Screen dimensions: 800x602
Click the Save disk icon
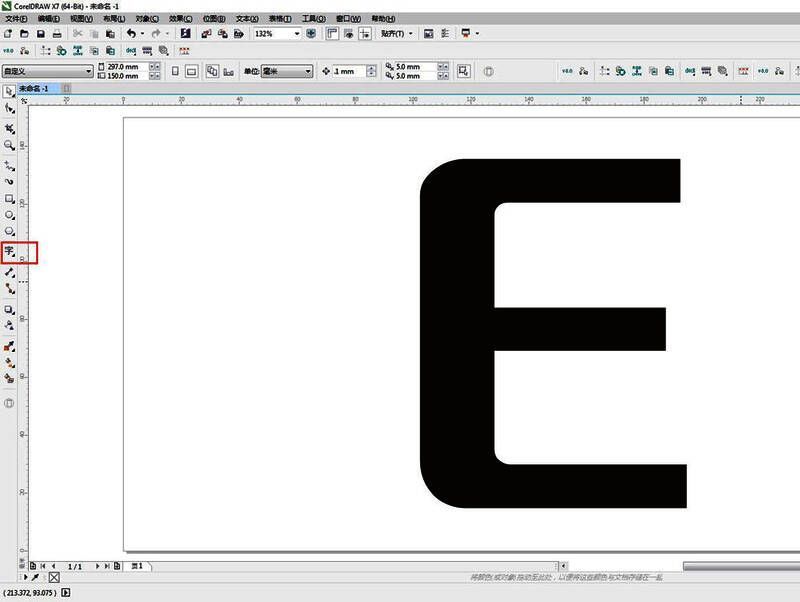tap(41, 34)
